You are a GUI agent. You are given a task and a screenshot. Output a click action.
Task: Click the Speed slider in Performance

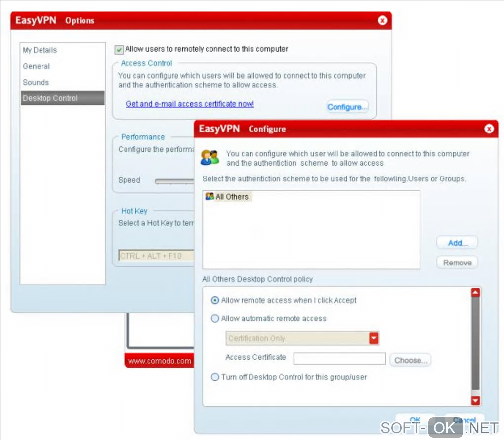(x=174, y=182)
